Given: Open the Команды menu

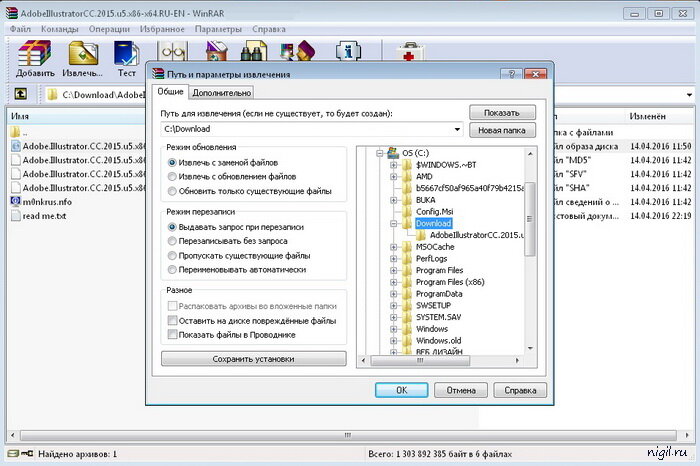Looking at the screenshot, I should point(60,29).
